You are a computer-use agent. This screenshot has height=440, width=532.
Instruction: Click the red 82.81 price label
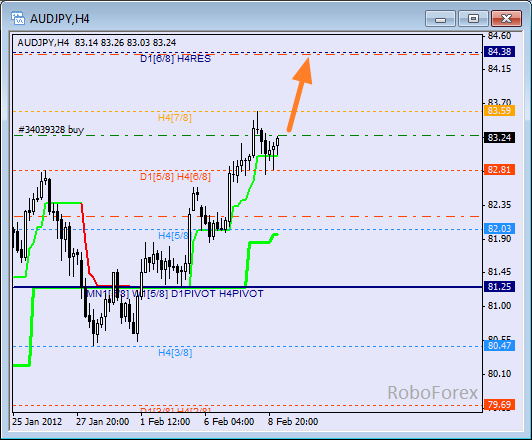499,169
